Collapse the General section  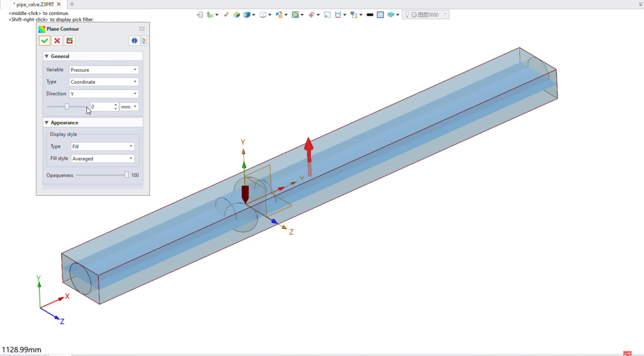[47, 56]
